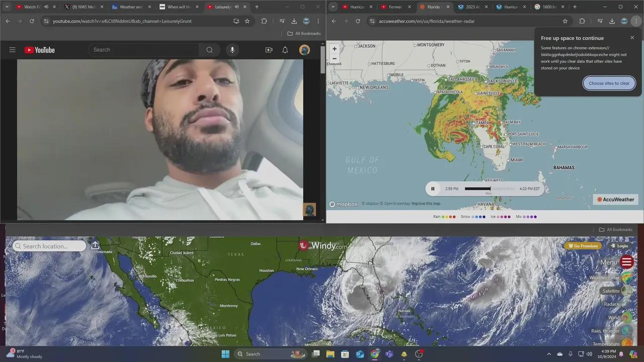Open media control icon in AccuWeather window
644x362 pixels.
point(600,21)
